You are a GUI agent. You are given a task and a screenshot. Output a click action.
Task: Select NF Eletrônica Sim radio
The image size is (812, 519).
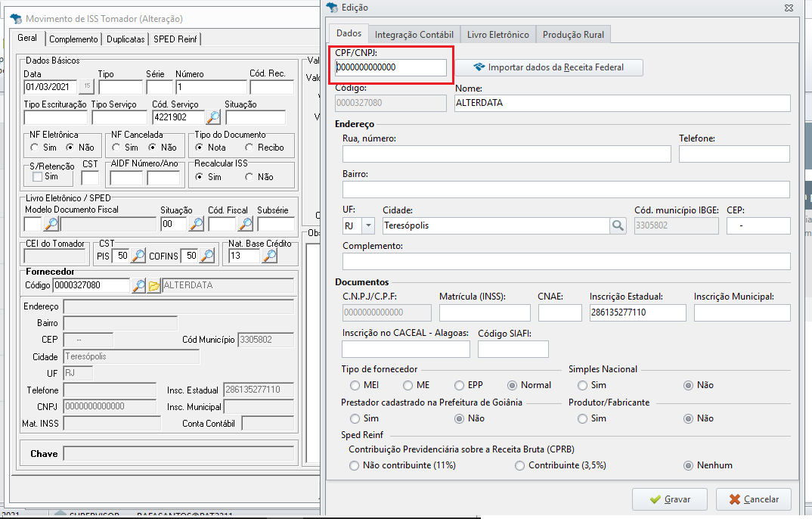pos(34,148)
